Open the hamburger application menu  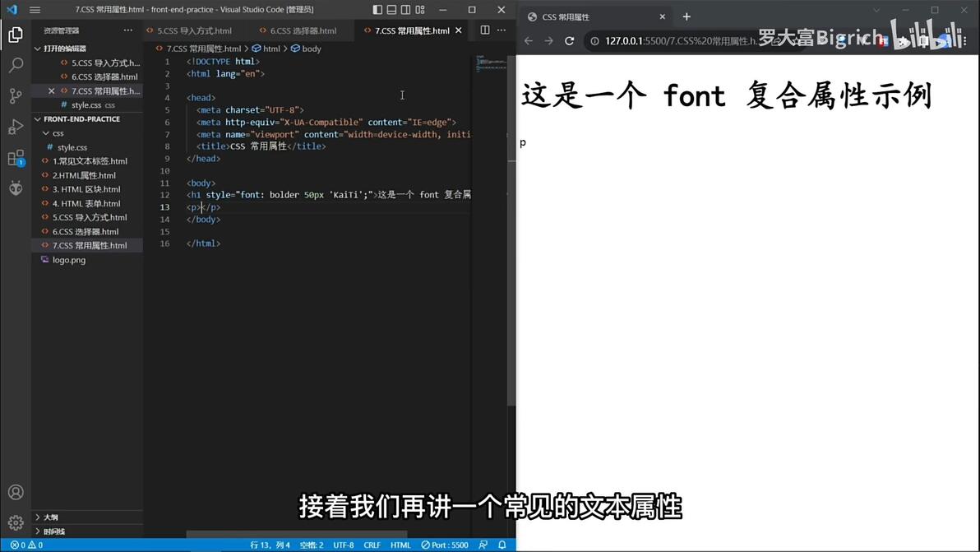tap(35, 9)
